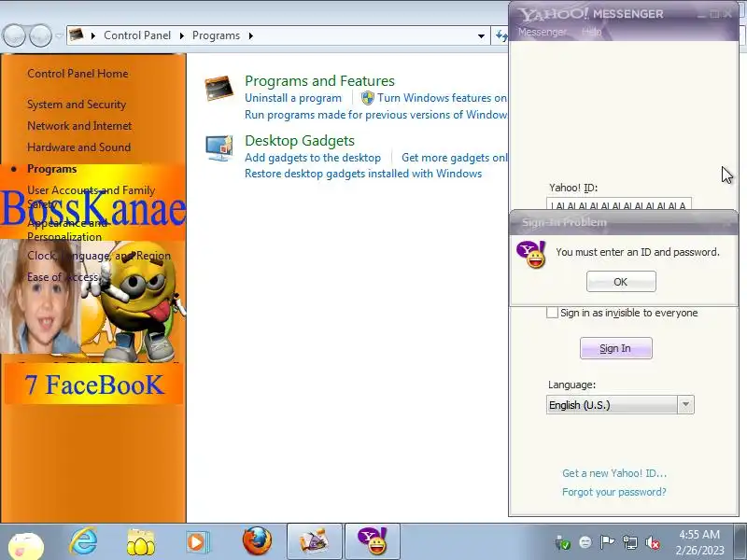The width and height of the screenshot is (747, 560).
Task: Click the address bar refresh icon
Action: 500,35
